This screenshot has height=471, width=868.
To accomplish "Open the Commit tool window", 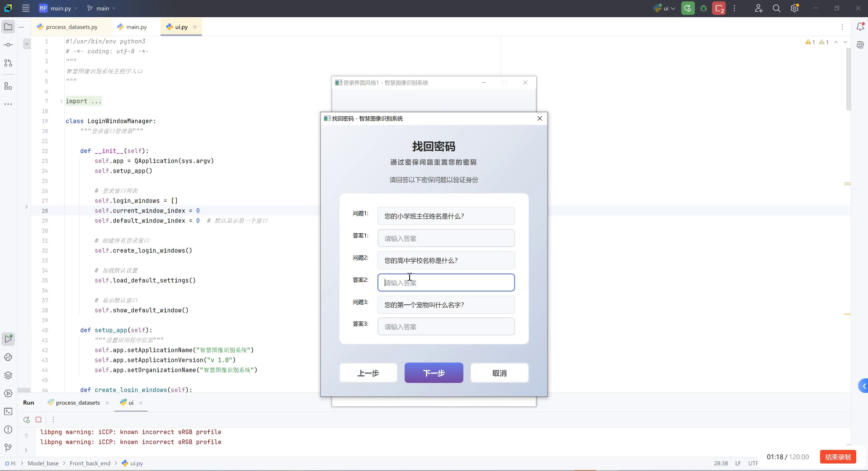I will [x=8, y=44].
